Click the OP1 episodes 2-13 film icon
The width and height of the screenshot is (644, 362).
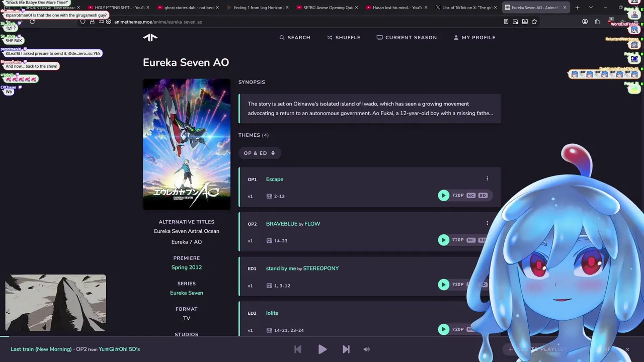click(x=269, y=196)
